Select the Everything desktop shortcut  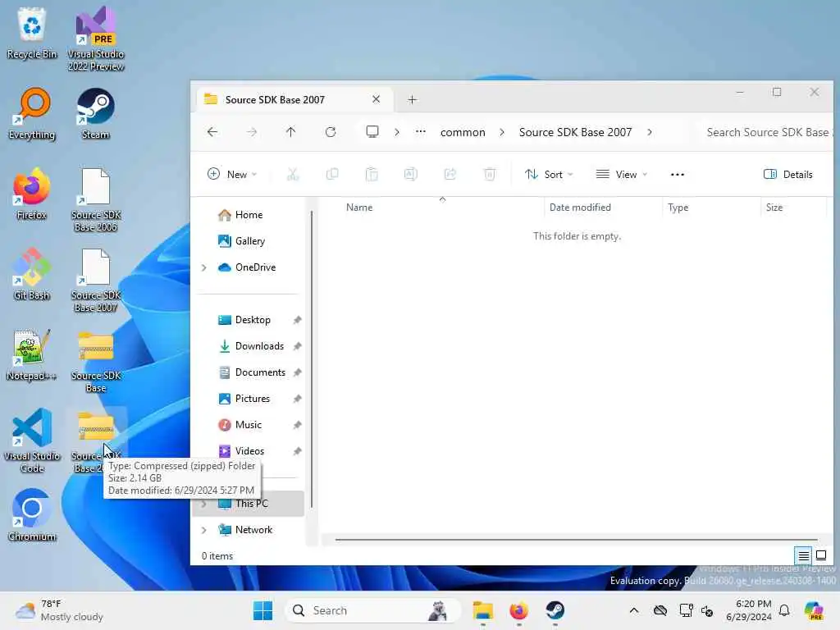[x=32, y=113]
